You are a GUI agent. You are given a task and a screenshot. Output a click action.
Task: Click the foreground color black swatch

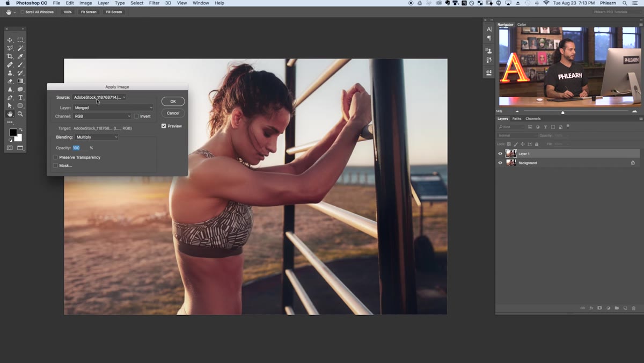(x=13, y=133)
